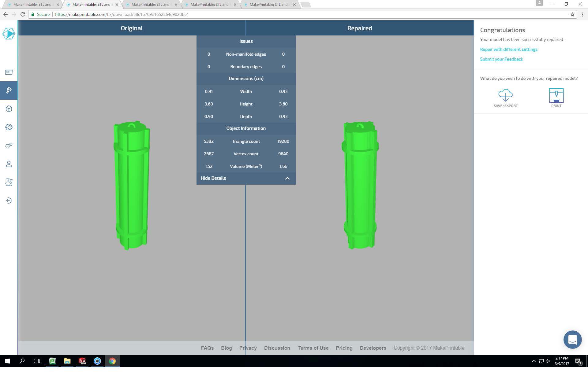Open SolidWorks 2016 from the taskbar
This screenshot has width=588, height=380.
coord(82,361)
